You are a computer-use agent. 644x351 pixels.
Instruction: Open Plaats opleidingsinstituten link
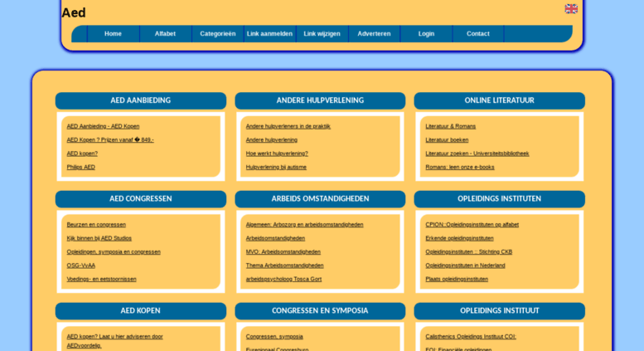(x=457, y=279)
